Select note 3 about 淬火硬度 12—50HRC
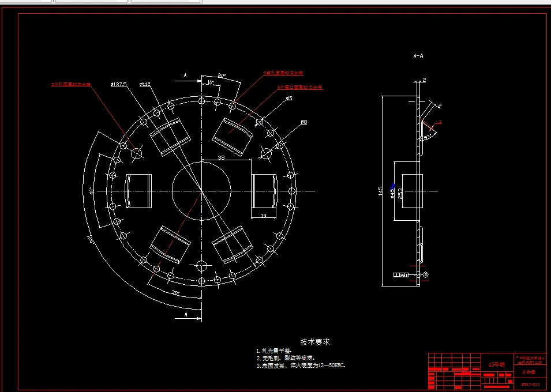This screenshot has height=392, width=551. pyautogui.click(x=301, y=365)
